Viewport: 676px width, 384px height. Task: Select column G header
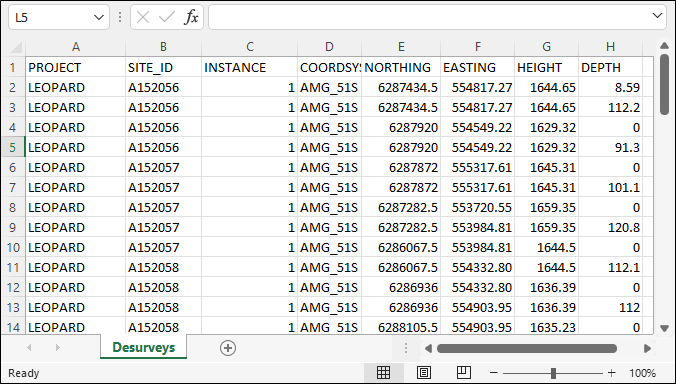pyautogui.click(x=546, y=47)
